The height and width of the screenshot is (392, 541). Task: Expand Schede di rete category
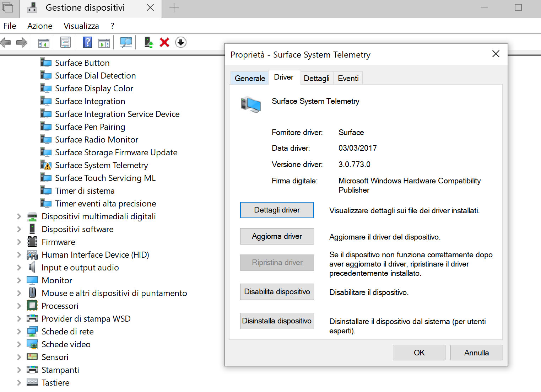19,331
